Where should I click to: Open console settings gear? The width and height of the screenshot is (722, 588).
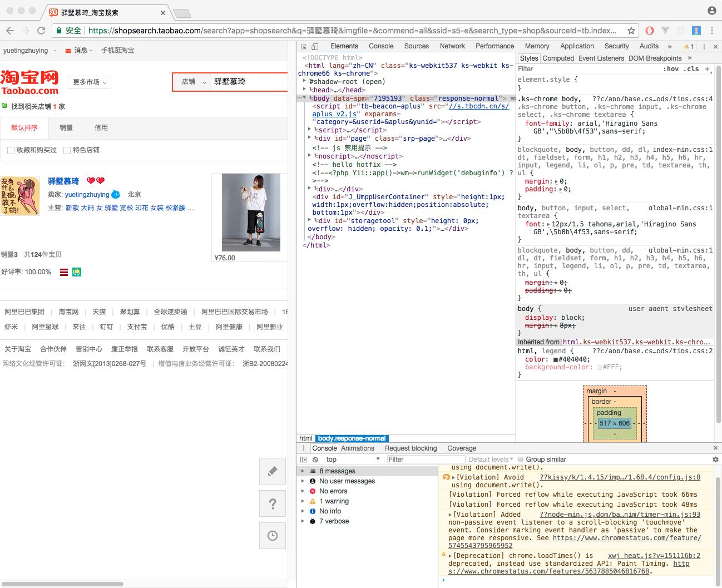pyautogui.click(x=715, y=459)
